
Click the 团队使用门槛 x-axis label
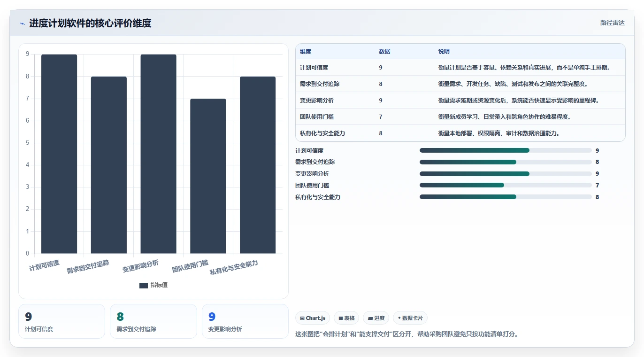pos(190,266)
